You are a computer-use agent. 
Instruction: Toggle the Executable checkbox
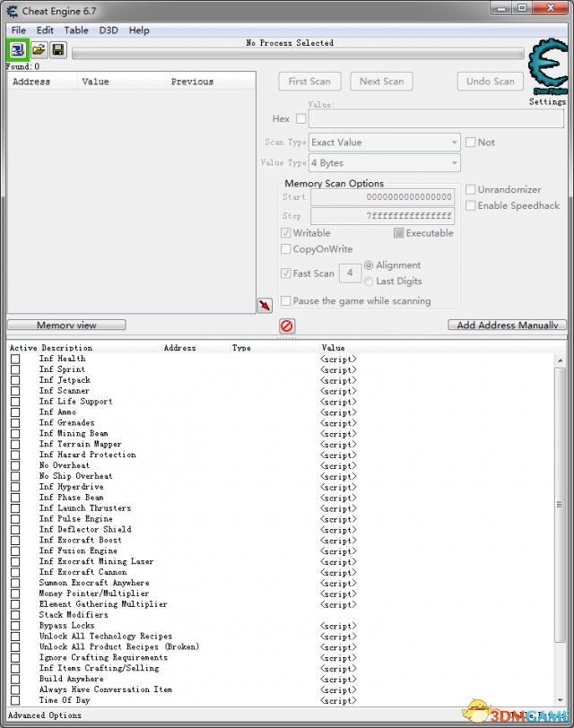(x=398, y=232)
